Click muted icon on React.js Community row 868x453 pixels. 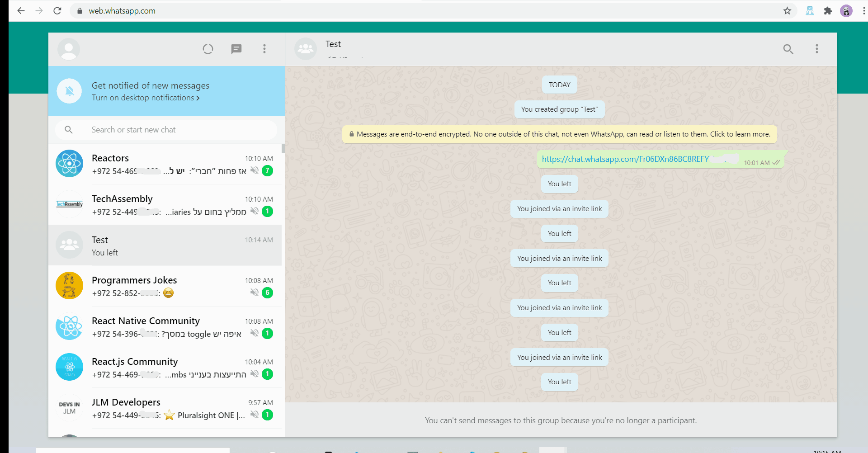(255, 374)
